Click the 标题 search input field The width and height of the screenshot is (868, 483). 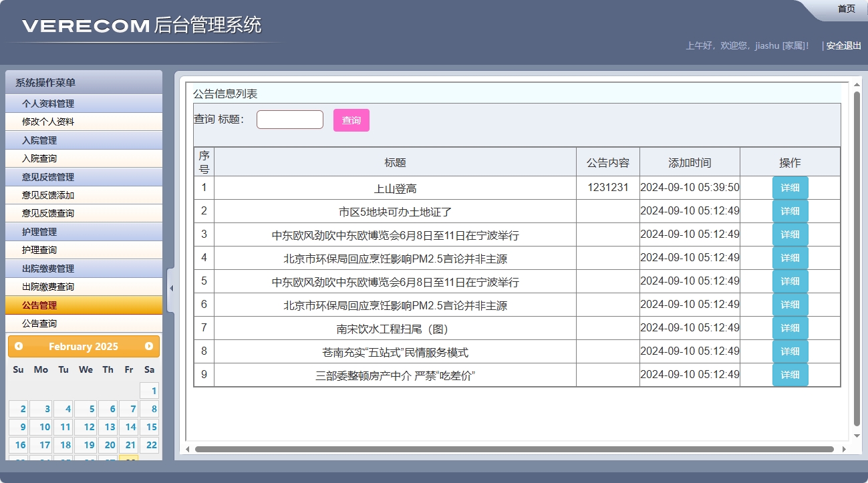289,119
